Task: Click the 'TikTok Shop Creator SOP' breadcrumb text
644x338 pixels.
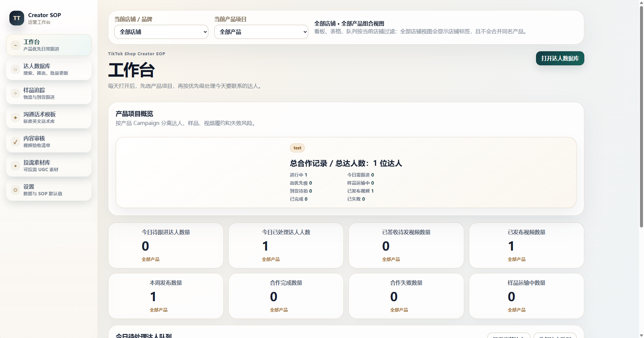Action: pyautogui.click(x=137, y=54)
